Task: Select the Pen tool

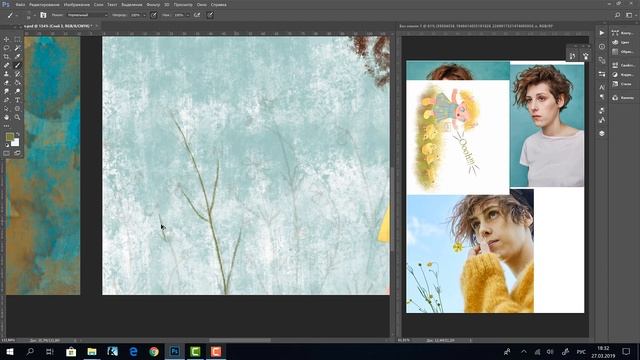Action: pyautogui.click(x=6, y=100)
